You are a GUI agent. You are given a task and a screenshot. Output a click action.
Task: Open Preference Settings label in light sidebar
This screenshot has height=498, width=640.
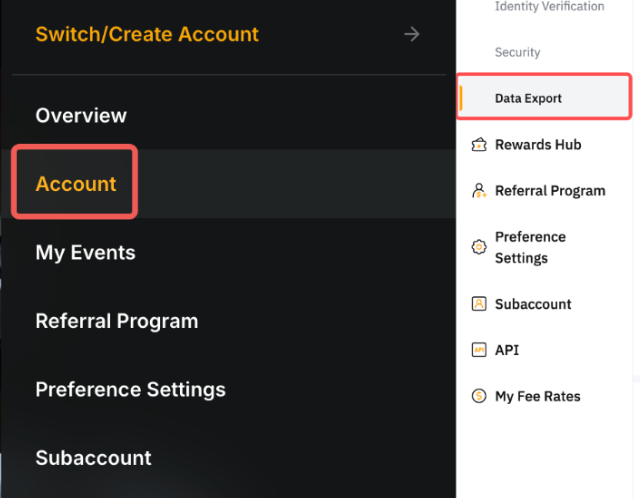point(530,247)
